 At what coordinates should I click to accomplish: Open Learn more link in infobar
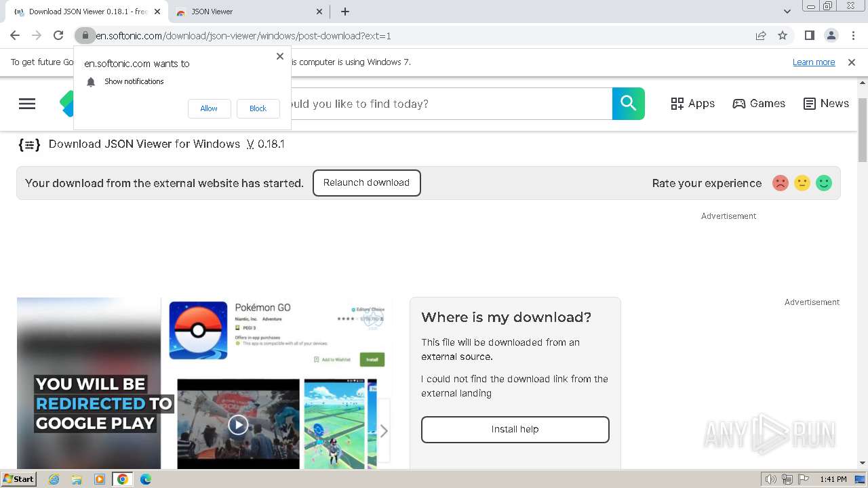[x=814, y=62]
